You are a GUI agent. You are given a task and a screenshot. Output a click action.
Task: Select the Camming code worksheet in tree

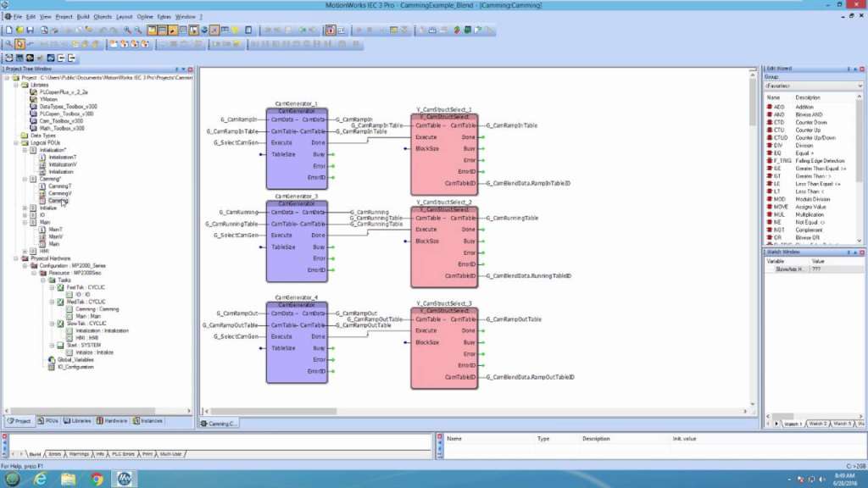click(x=58, y=200)
